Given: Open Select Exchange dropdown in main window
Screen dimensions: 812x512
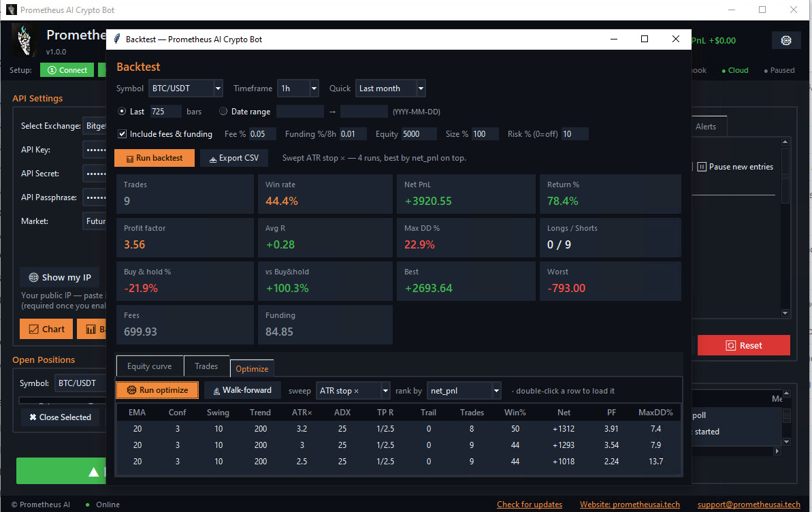Looking at the screenshot, I should (94, 126).
